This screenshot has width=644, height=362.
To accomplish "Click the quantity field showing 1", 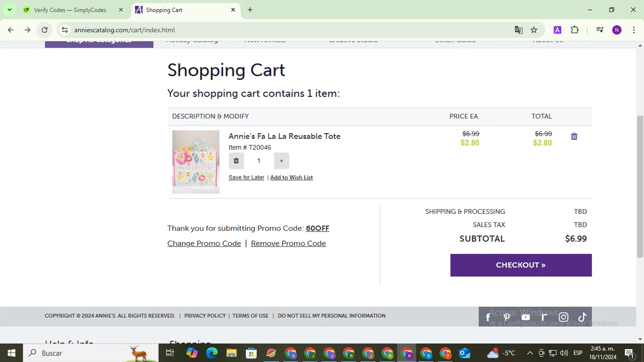I will pyautogui.click(x=258, y=161).
